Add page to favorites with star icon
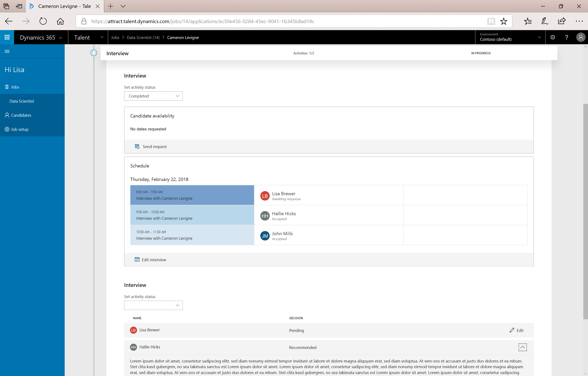Screen dimensions: 588x376 tap(504, 21)
